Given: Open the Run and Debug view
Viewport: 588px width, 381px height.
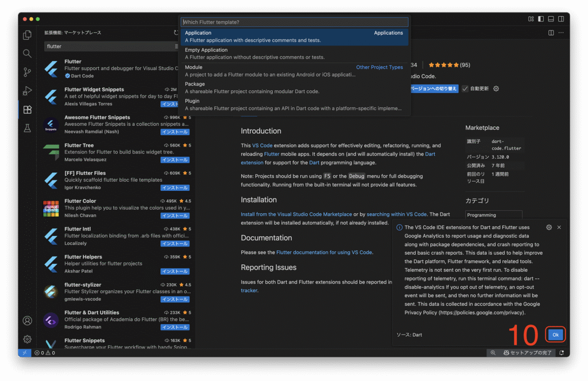Looking at the screenshot, I should point(27,91).
